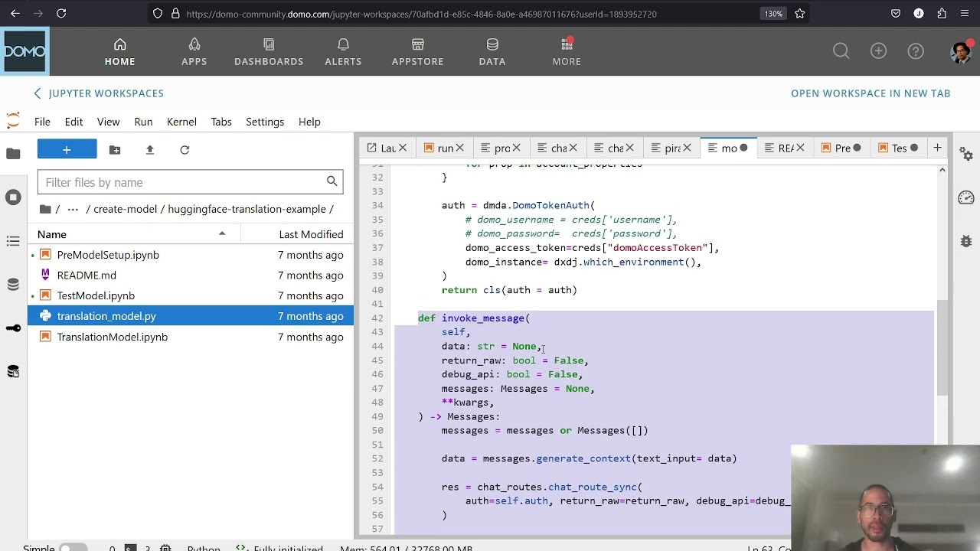The image size is (980, 551).
Task: Reload the browser page
Action: coord(61,14)
